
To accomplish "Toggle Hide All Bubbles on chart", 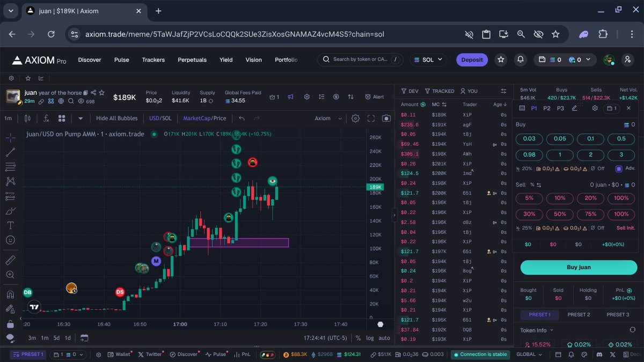I will coord(116,119).
